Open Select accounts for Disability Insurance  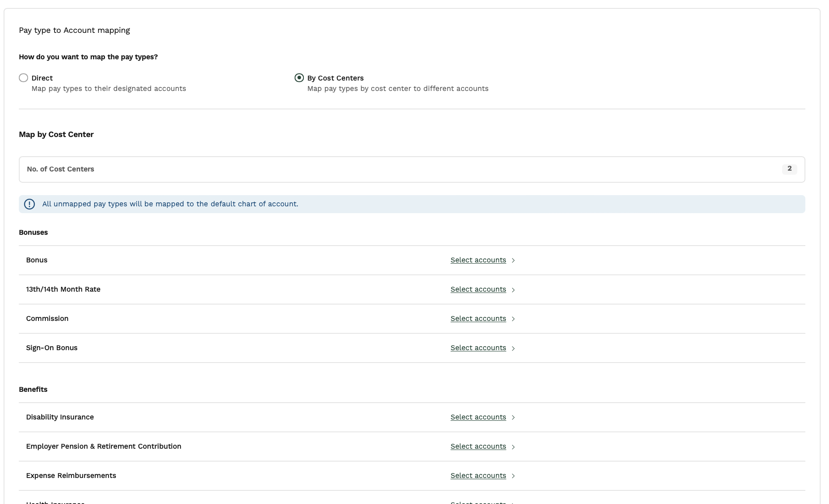point(478,417)
